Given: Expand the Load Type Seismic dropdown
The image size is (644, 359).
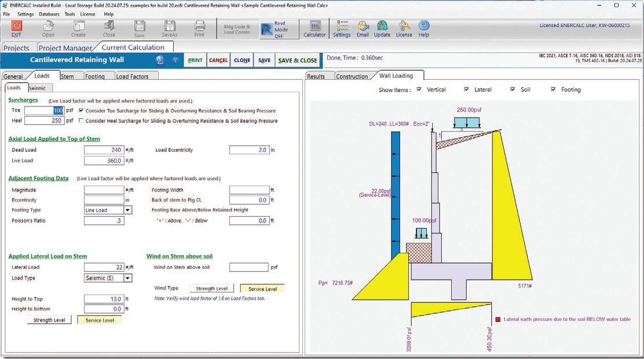Looking at the screenshot, I should click(x=128, y=278).
